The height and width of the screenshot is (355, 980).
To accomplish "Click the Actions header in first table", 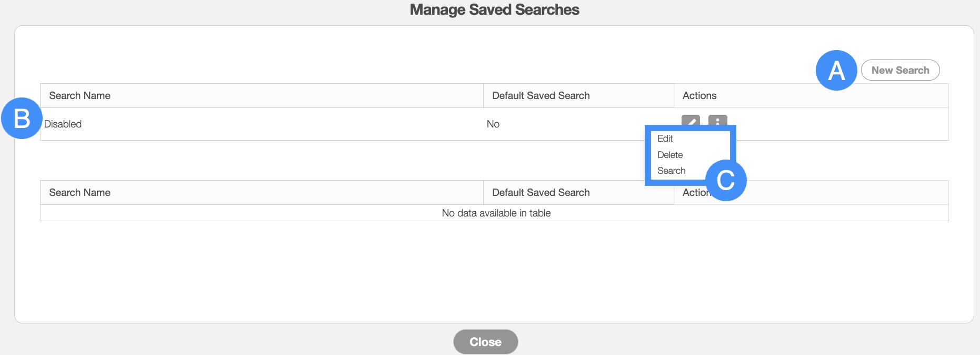I will click(699, 96).
